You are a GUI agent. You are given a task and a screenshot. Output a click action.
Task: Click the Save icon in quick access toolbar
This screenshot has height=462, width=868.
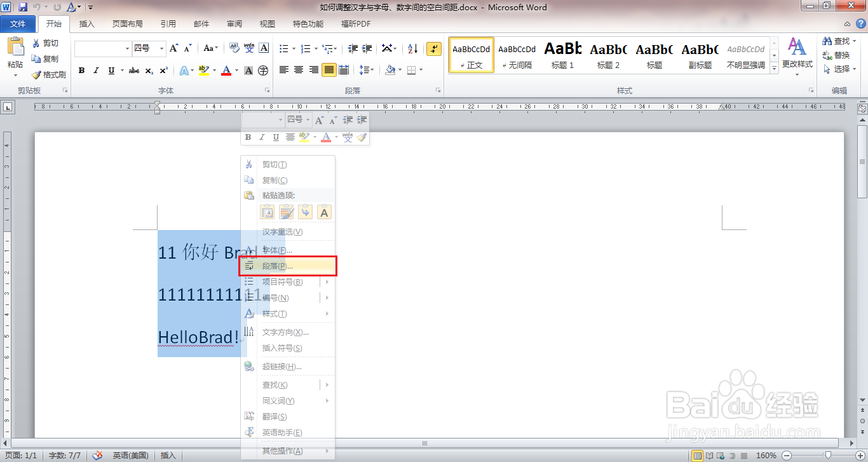coord(23,8)
